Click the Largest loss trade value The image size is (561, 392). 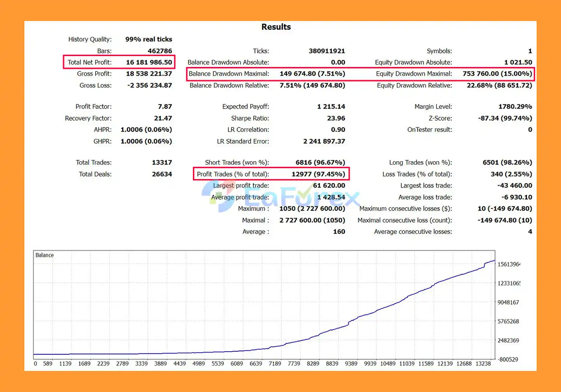coord(514,186)
